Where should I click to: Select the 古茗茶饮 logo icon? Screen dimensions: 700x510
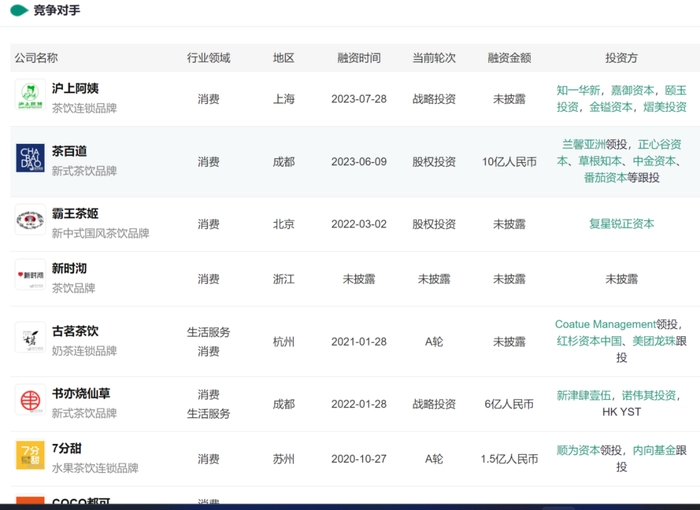30,340
